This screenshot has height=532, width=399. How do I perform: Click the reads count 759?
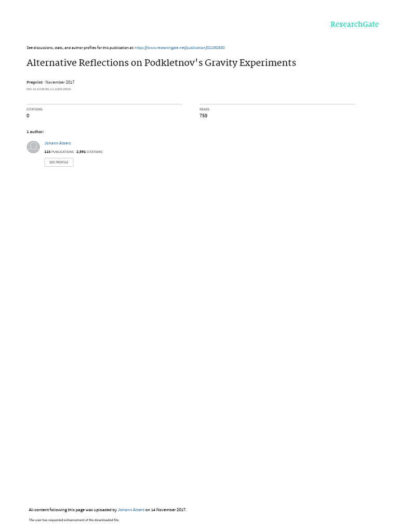pos(203,116)
